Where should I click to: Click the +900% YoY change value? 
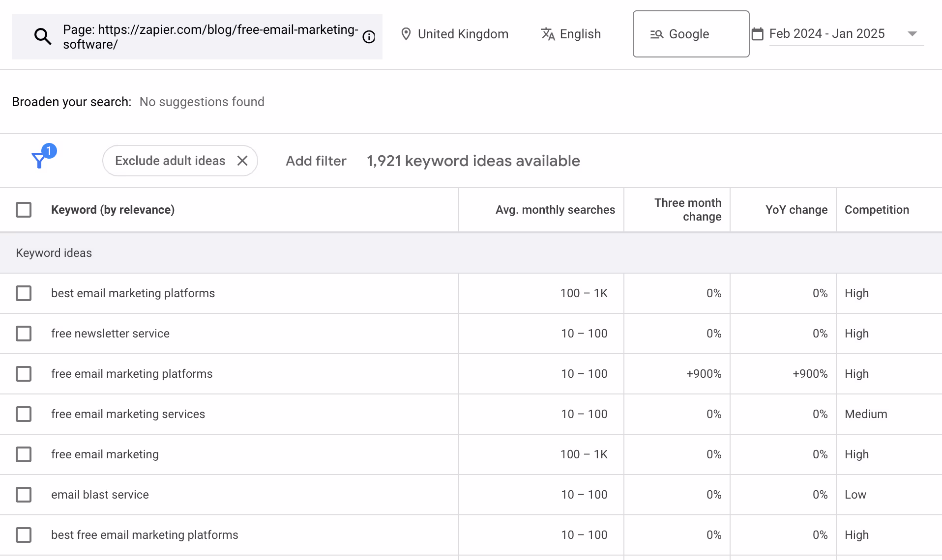[x=810, y=374]
